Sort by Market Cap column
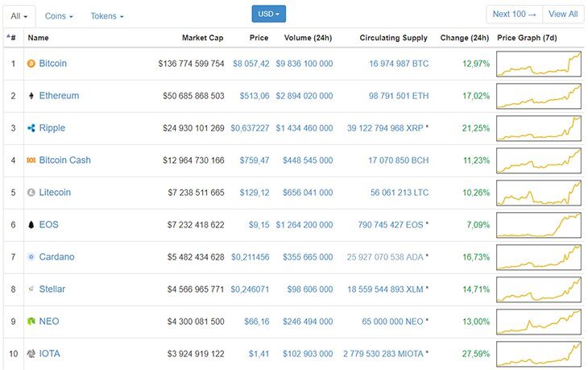Screen dimensions: 588x370 coord(202,38)
